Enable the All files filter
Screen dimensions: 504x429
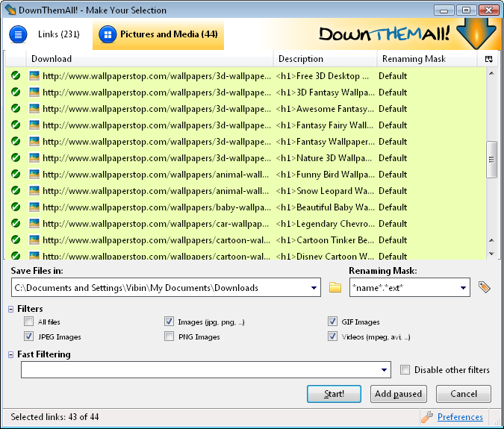(x=28, y=321)
